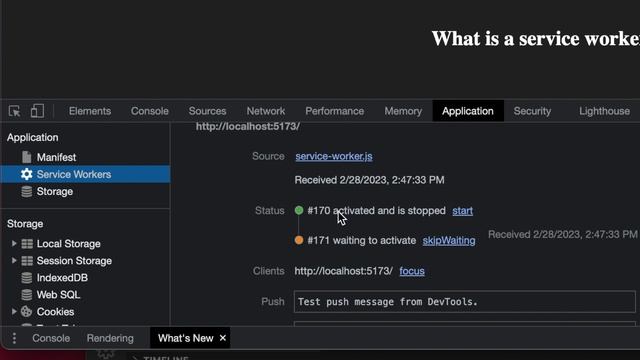Click the Session Storage table icon
The height and width of the screenshot is (360, 640).
[27, 261]
